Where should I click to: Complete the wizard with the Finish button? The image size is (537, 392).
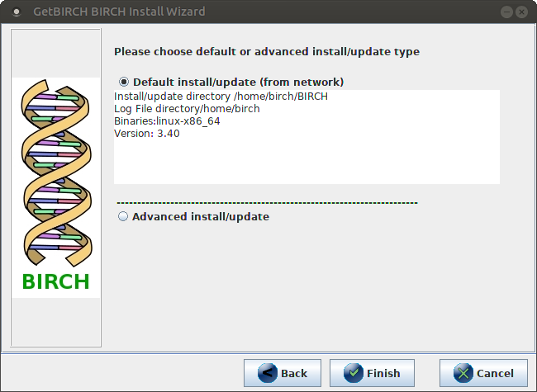372,373
